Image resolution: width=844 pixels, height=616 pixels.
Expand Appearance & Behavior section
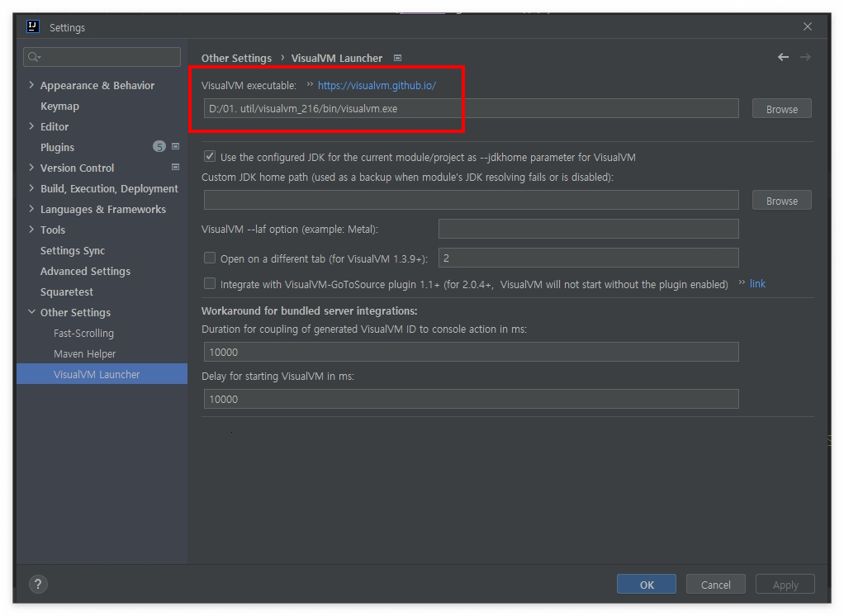point(31,85)
